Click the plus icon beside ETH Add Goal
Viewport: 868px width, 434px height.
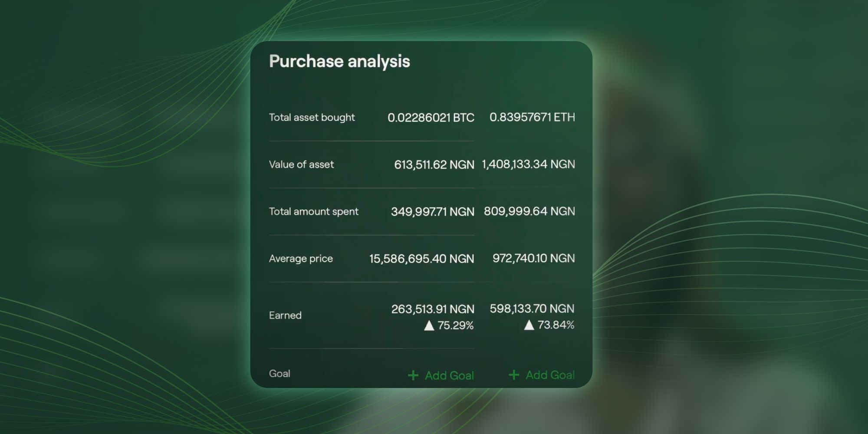point(514,374)
